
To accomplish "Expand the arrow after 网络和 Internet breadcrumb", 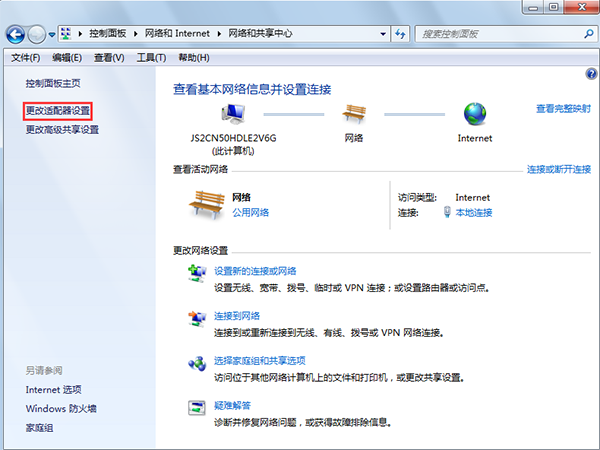I will [x=219, y=34].
